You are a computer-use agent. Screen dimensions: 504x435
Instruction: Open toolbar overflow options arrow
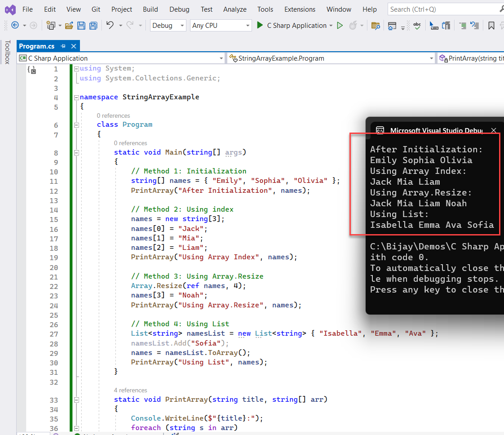[403, 28]
